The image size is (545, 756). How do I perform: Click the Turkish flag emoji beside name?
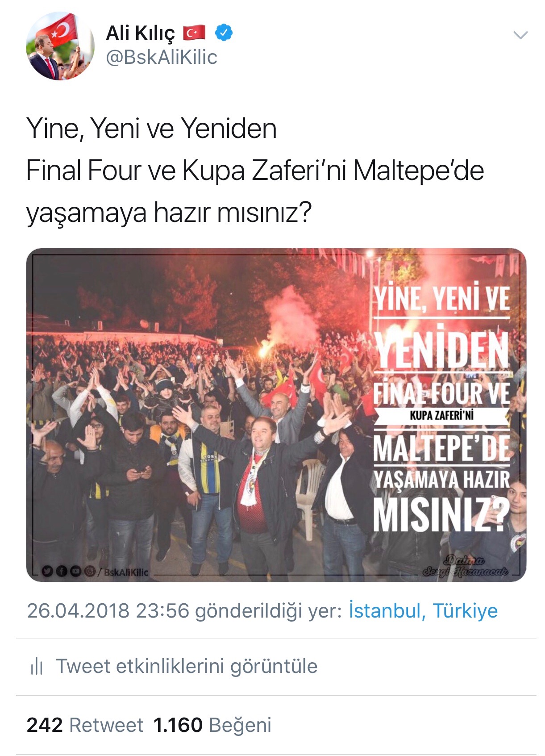(194, 33)
